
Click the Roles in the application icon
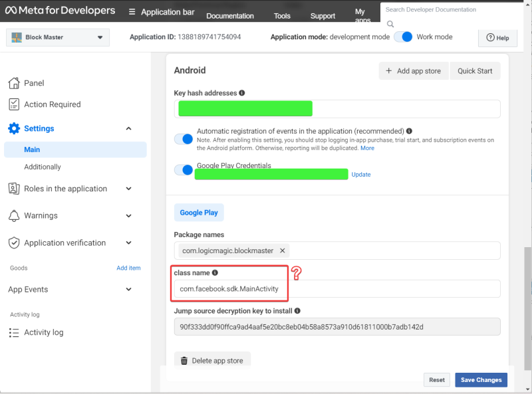pyautogui.click(x=14, y=189)
